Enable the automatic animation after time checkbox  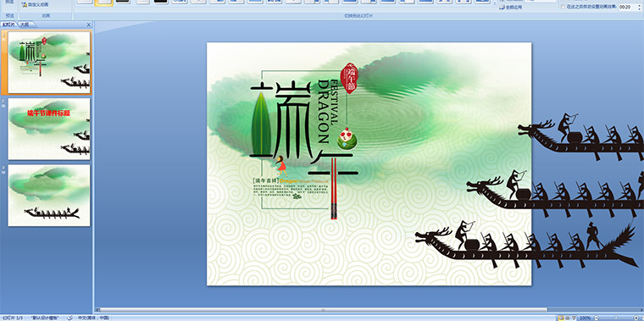(563, 7)
